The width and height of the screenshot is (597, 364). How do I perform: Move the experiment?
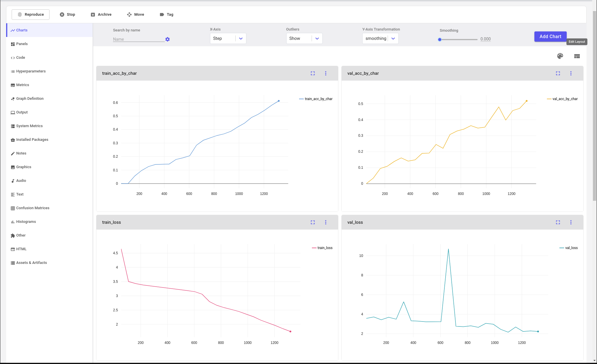point(136,15)
